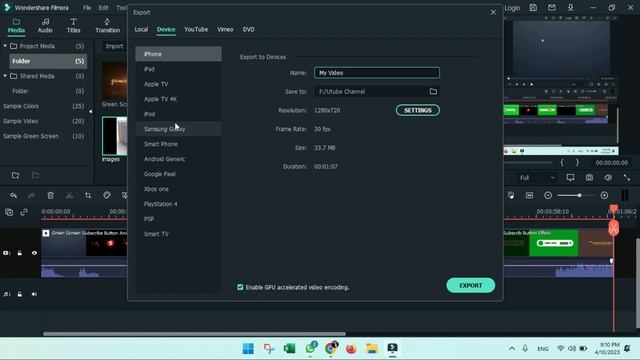This screenshot has height=360, width=640.
Task: Open the Transition panel icon
Action: (107, 25)
